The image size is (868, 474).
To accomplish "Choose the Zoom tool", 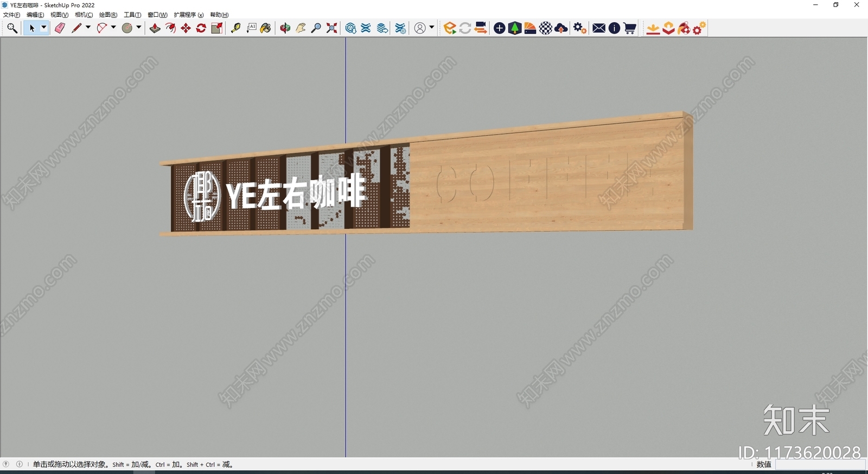I will (316, 28).
